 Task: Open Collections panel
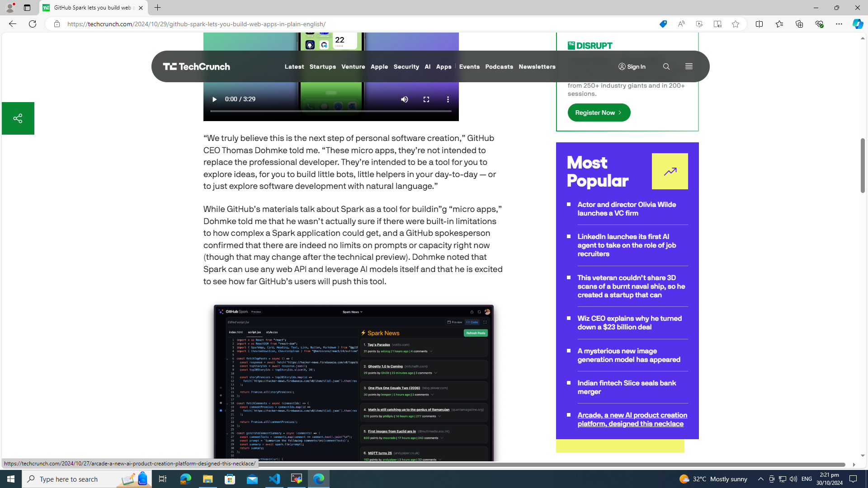[x=799, y=24]
